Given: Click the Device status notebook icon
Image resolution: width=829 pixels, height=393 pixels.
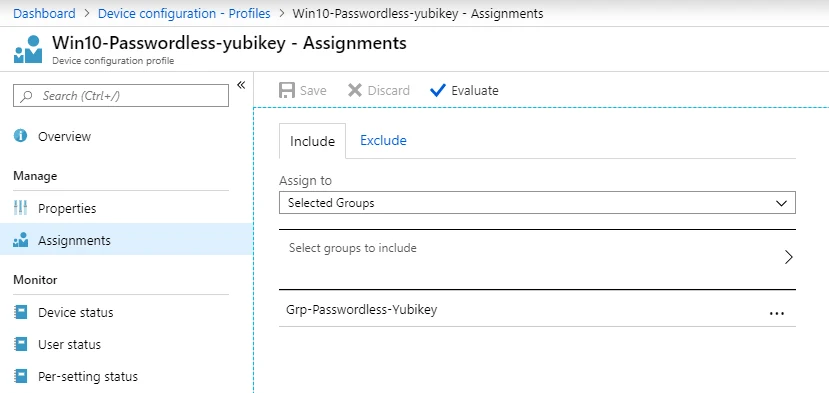Looking at the screenshot, I should pos(21,312).
